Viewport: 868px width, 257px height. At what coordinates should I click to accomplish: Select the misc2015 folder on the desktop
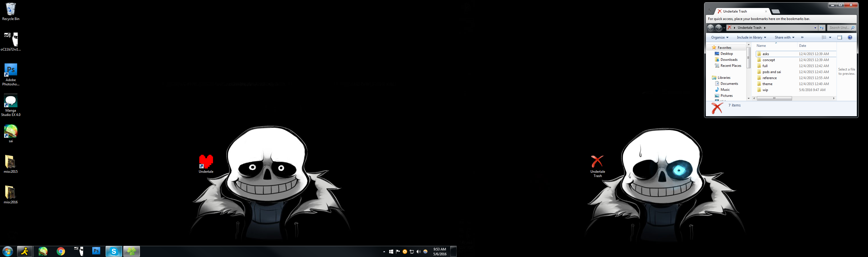coord(11,164)
